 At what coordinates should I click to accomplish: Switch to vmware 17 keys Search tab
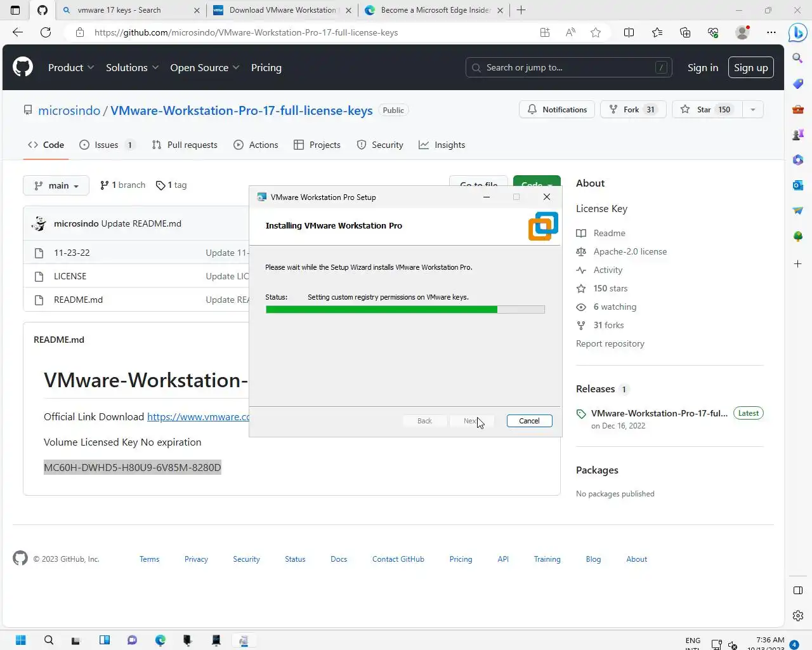[130, 10]
